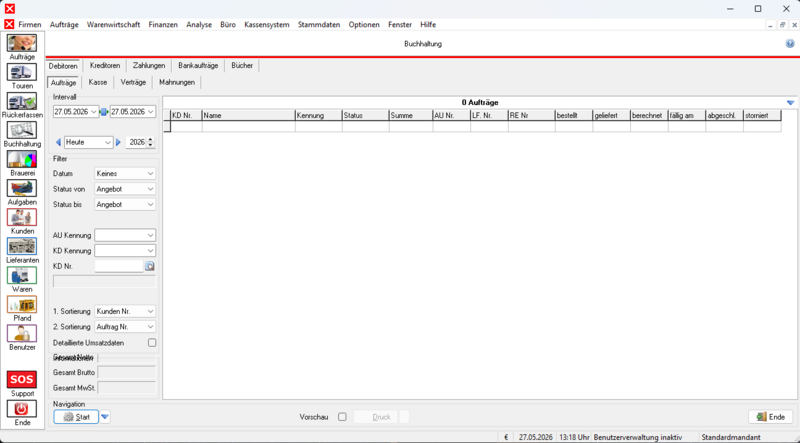800x443 pixels.
Task: Open the Heute interval dropdown
Action: (x=108, y=142)
